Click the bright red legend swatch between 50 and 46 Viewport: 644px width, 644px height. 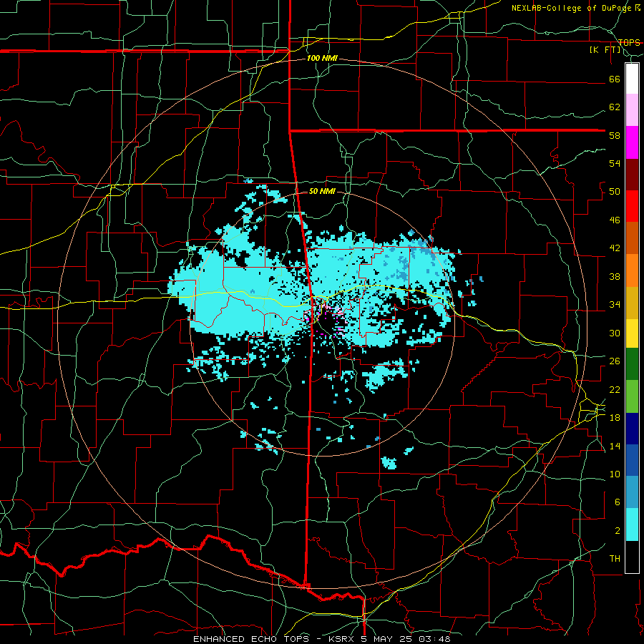[632, 206]
